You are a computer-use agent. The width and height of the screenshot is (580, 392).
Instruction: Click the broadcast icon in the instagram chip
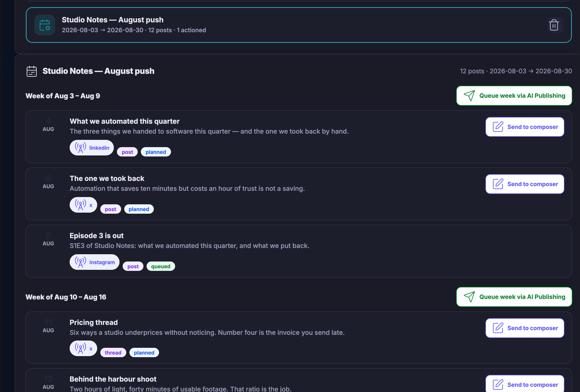tap(81, 262)
